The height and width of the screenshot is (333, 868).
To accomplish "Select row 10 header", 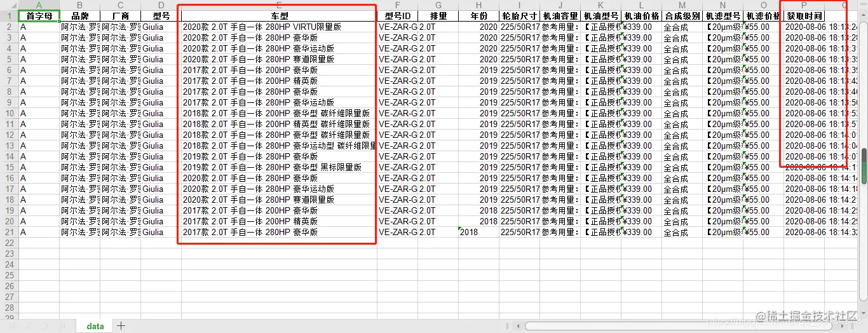I will [9, 113].
